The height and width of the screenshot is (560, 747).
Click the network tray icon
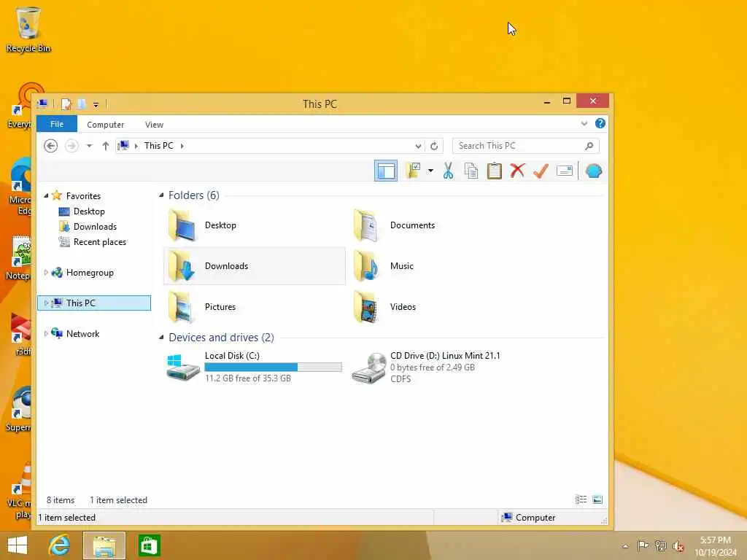[660, 545]
